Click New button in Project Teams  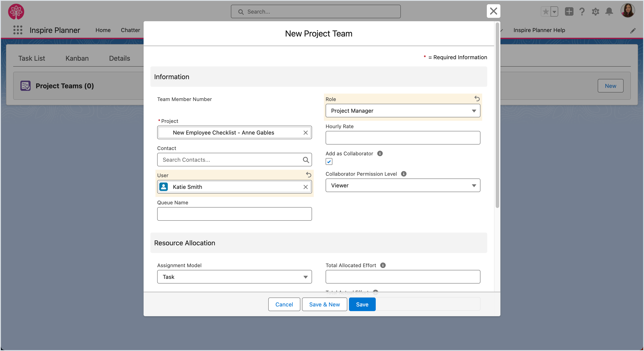pyautogui.click(x=610, y=86)
